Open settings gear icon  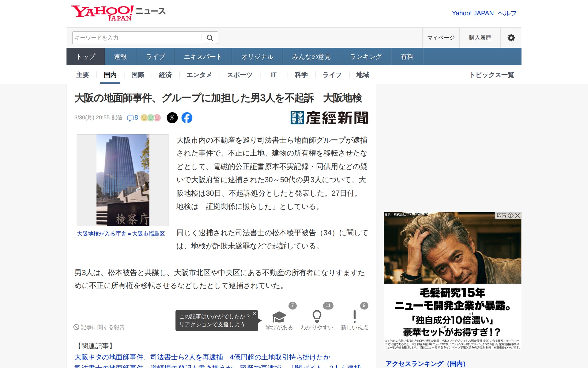tap(511, 38)
